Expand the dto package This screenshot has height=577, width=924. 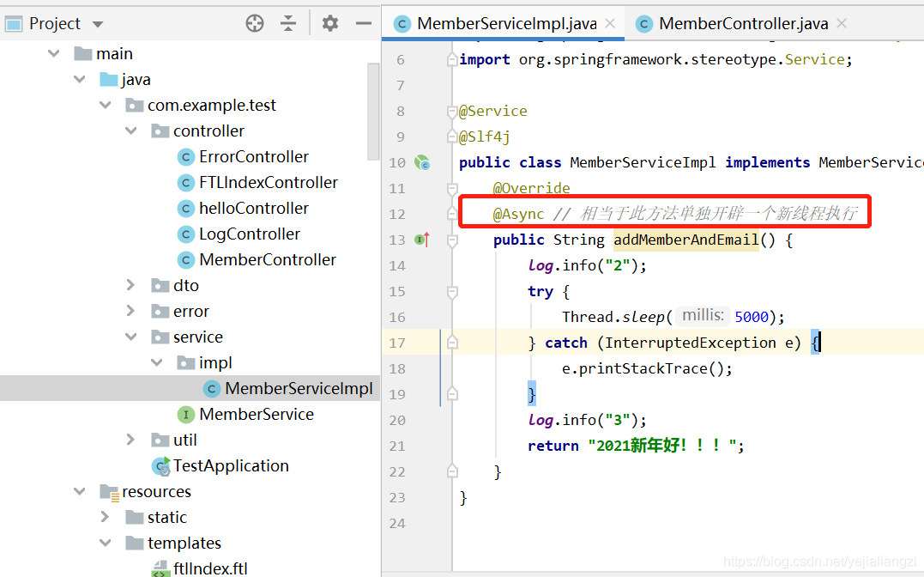click(x=130, y=286)
